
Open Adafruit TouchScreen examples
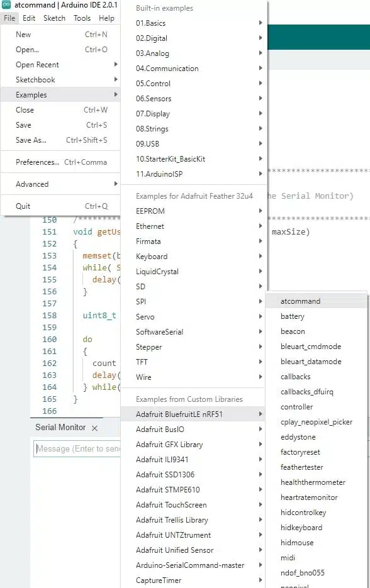[194, 505]
